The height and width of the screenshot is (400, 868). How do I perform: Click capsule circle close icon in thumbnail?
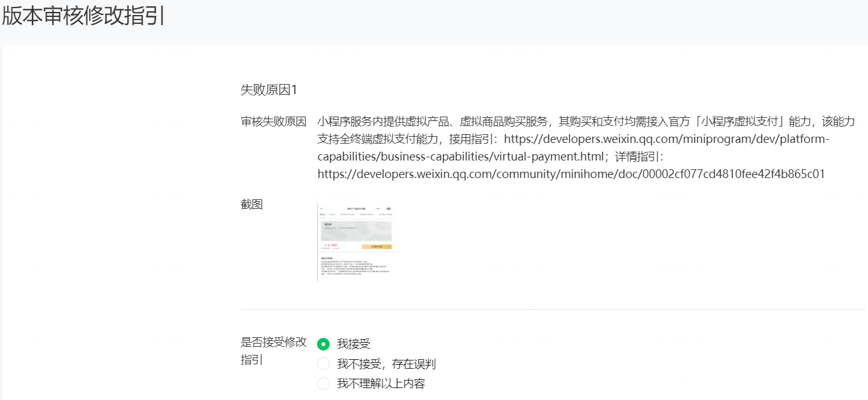point(389,208)
